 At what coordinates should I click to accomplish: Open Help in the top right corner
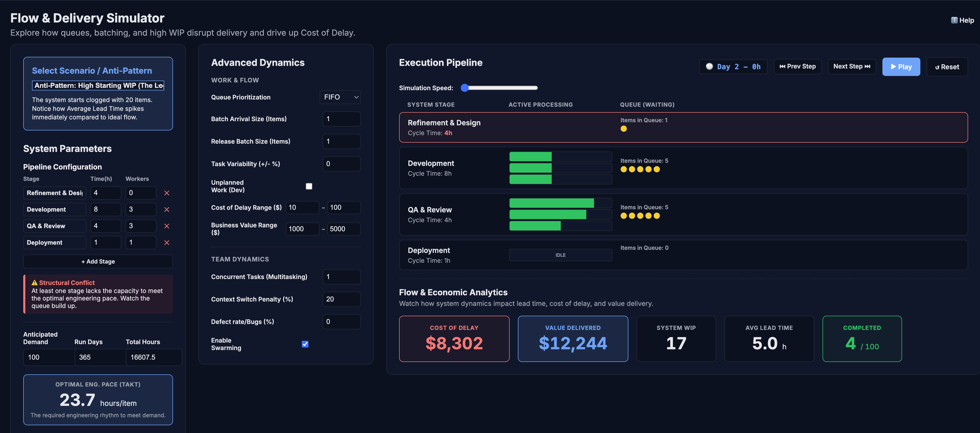[962, 21]
